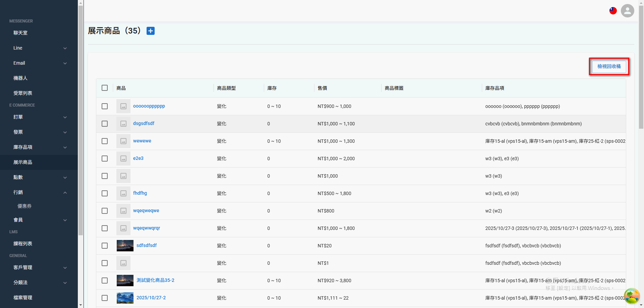644x308 pixels.
Task: Click the 商品類型 column header
Action: [226, 88]
